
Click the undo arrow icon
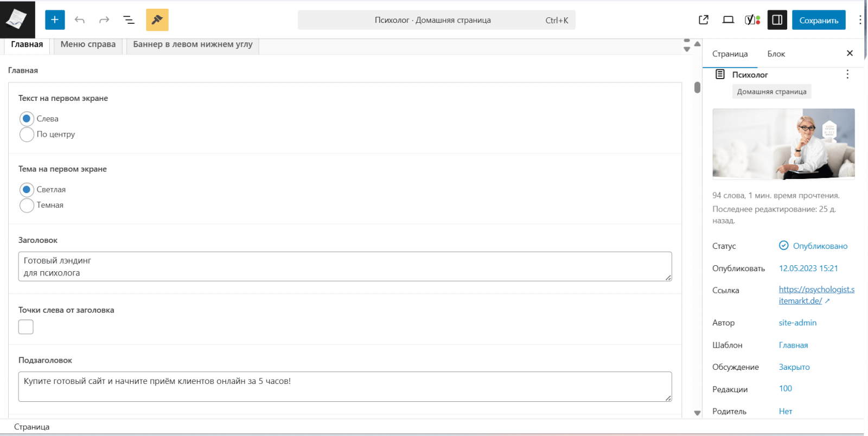(80, 20)
